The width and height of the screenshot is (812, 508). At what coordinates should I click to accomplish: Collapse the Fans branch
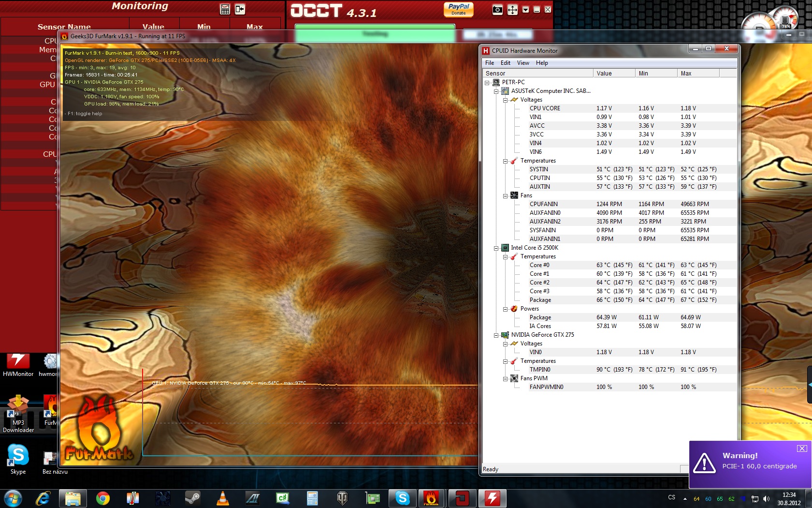(x=505, y=196)
